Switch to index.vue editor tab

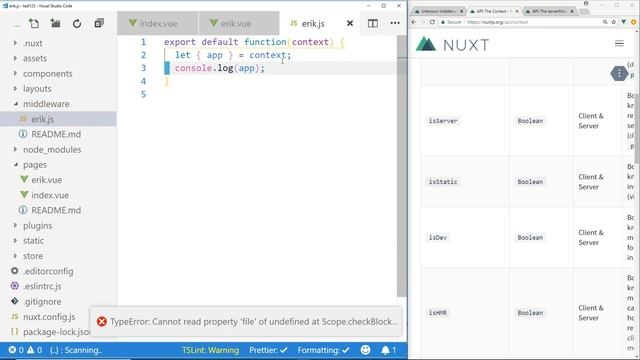coord(158,23)
